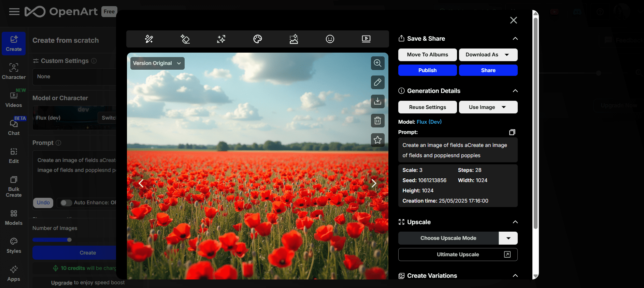The image size is (644, 288).
Task: Click the Reuse Settings button
Action: pyautogui.click(x=427, y=107)
